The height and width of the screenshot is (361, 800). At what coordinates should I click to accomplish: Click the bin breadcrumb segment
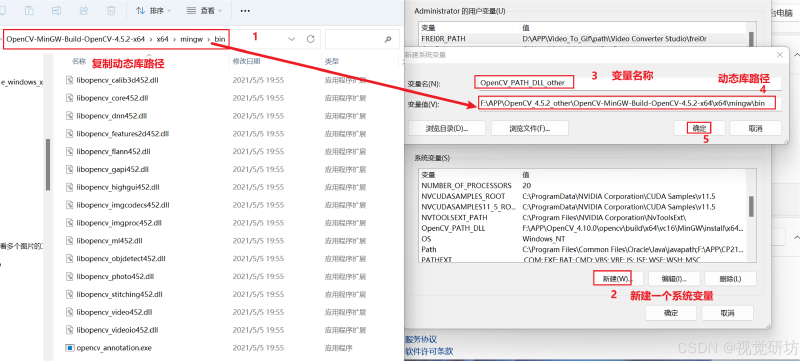pyautogui.click(x=219, y=39)
